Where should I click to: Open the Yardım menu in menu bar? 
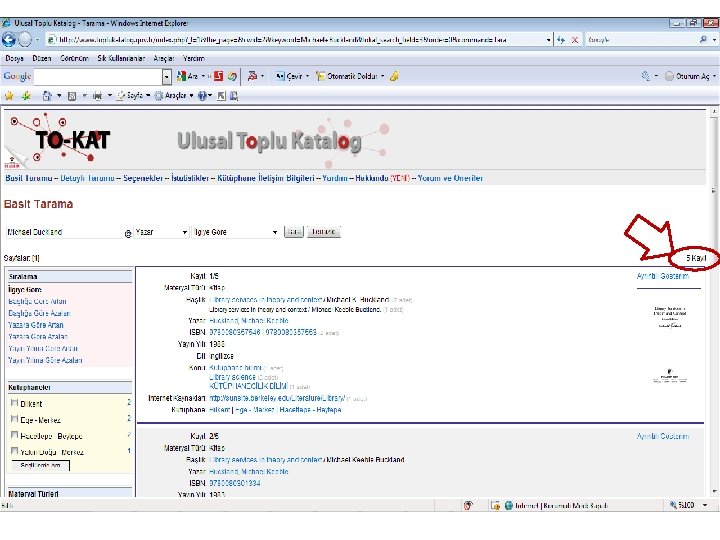[x=194, y=58]
